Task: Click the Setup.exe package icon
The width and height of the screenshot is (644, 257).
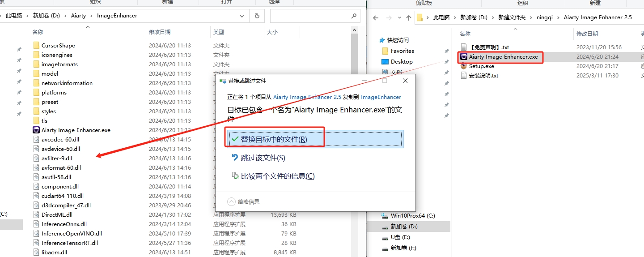Action: (x=464, y=66)
